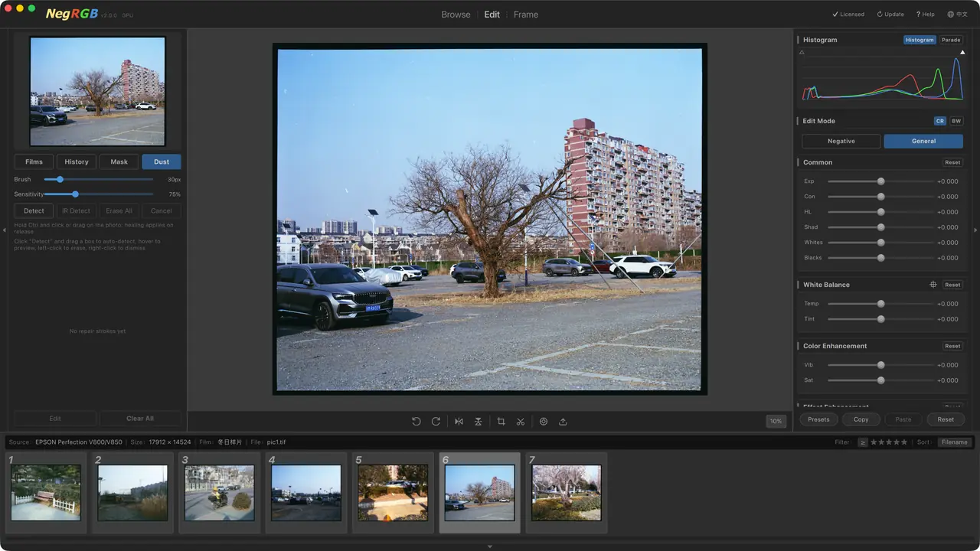The height and width of the screenshot is (551, 980).
Task: Open the Presets button
Action: point(818,419)
